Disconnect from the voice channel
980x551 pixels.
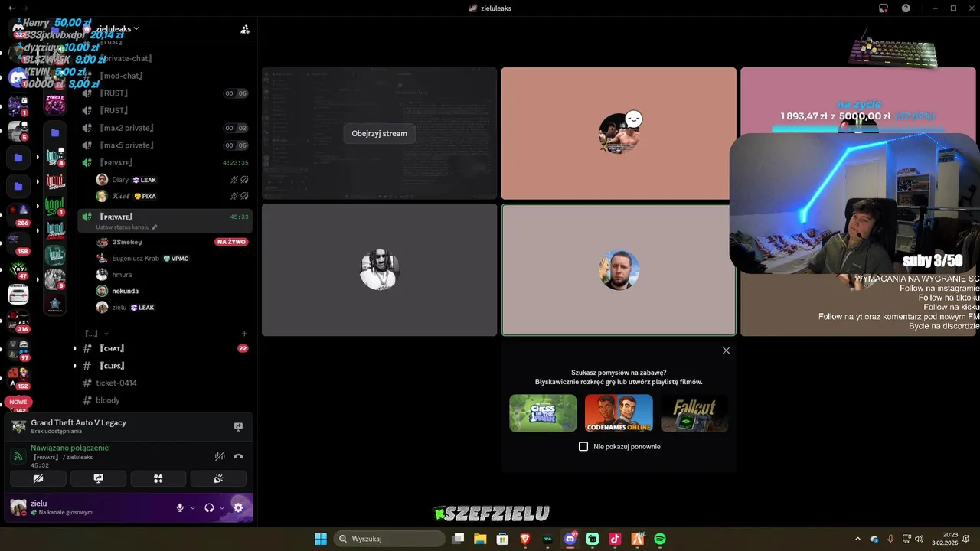pyautogui.click(x=238, y=456)
